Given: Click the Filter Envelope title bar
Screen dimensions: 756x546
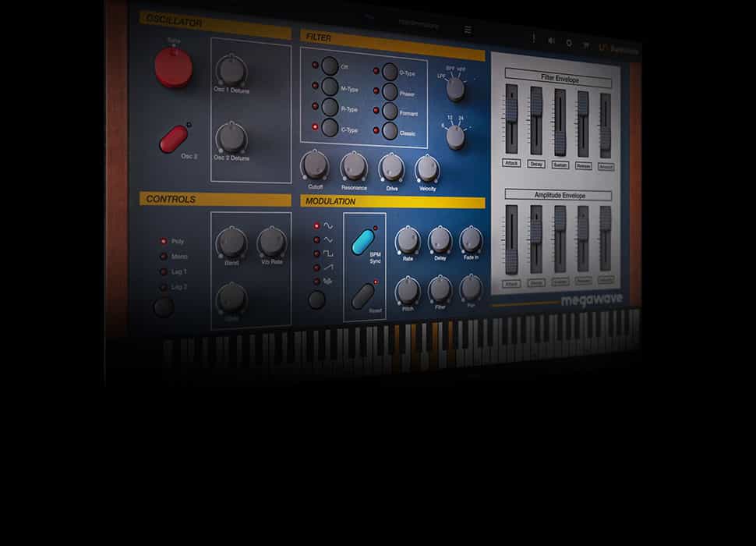Looking at the screenshot, I should 558,78.
